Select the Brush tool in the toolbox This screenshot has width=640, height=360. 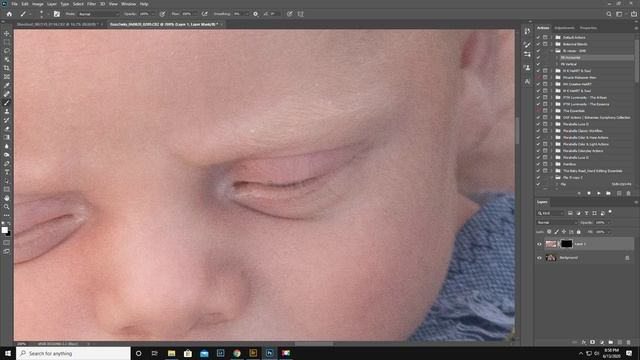(7, 102)
